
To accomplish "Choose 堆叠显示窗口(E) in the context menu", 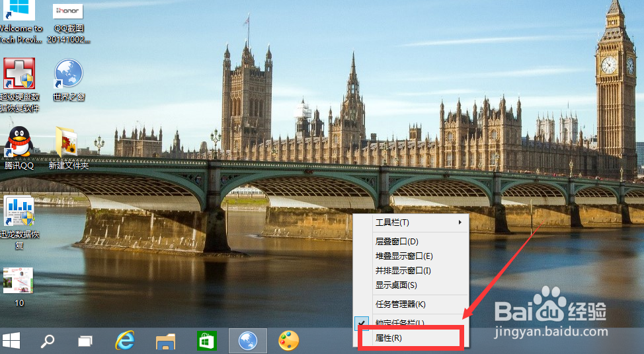I will tap(411, 256).
